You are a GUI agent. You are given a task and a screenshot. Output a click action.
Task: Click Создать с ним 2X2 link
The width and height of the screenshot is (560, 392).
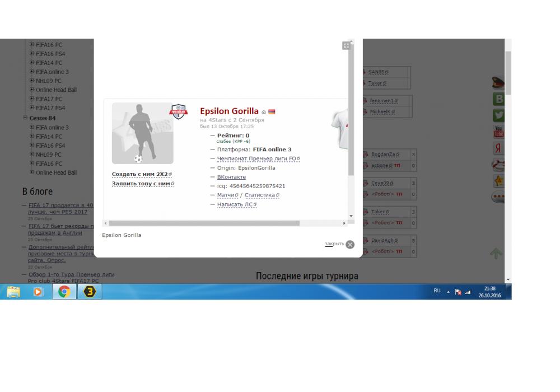click(x=141, y=174)
